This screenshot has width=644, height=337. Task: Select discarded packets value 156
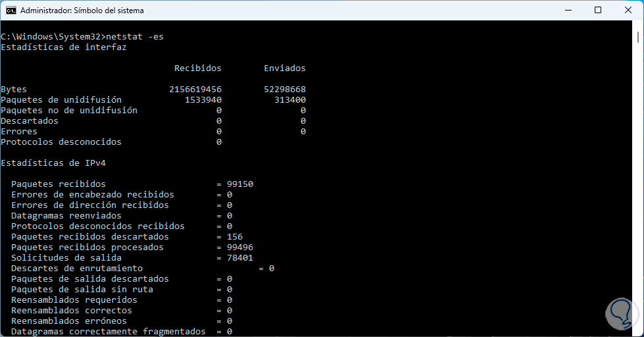coord(235,237)
